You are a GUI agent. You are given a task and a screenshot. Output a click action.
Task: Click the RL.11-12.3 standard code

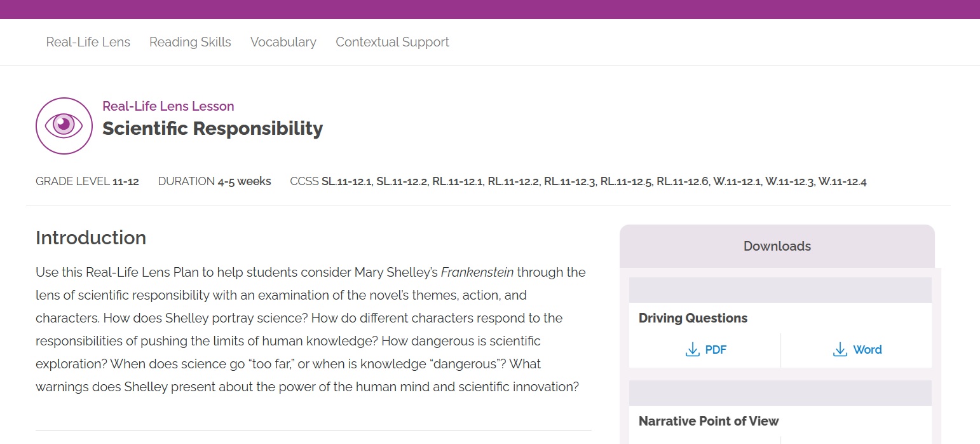click(x=569, y=182)
